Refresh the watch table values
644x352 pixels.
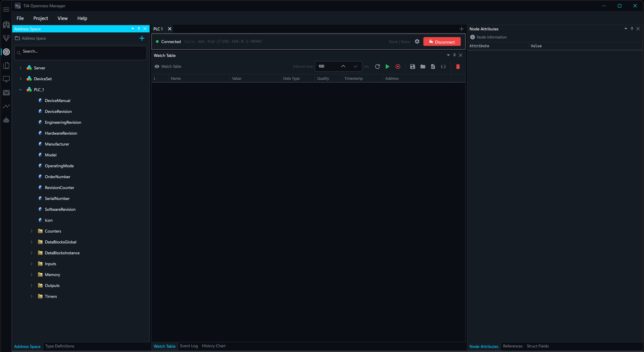[378, 67]
